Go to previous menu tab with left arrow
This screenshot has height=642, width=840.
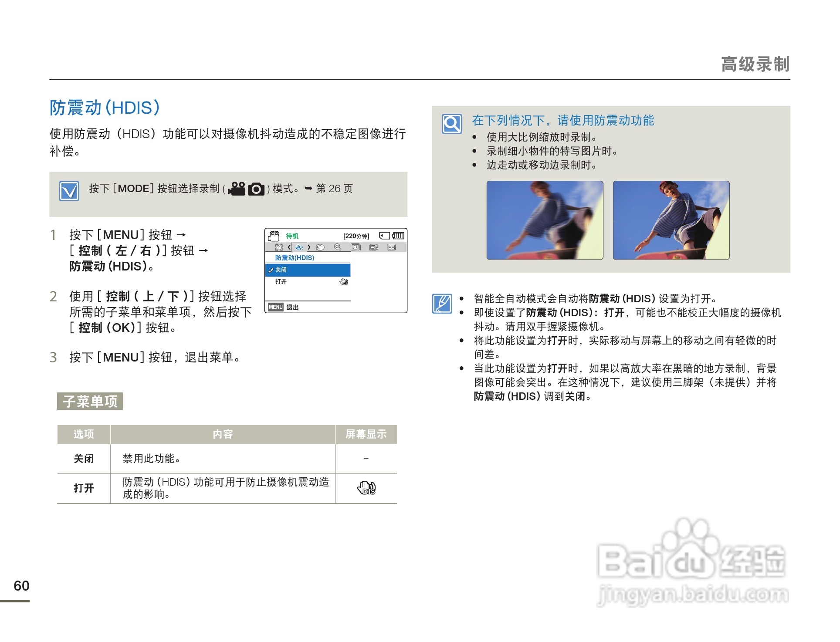coord(289,247)
